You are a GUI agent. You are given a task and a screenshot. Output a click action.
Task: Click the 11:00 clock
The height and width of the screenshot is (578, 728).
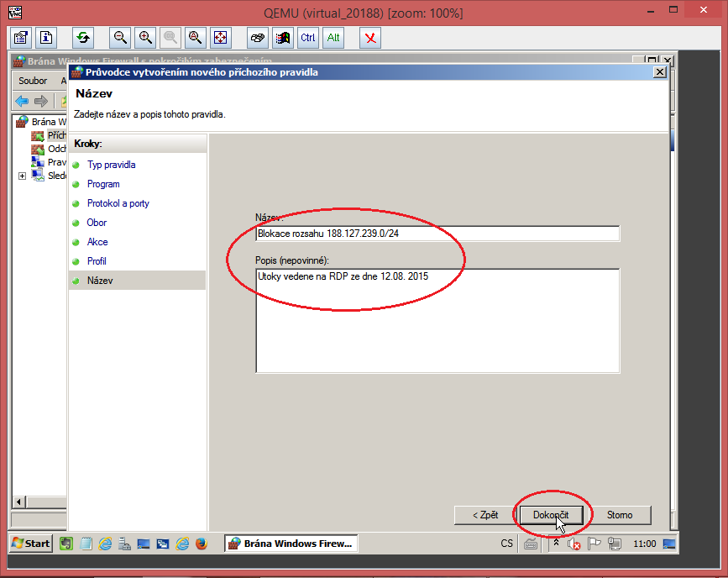[x=644, y=544]
